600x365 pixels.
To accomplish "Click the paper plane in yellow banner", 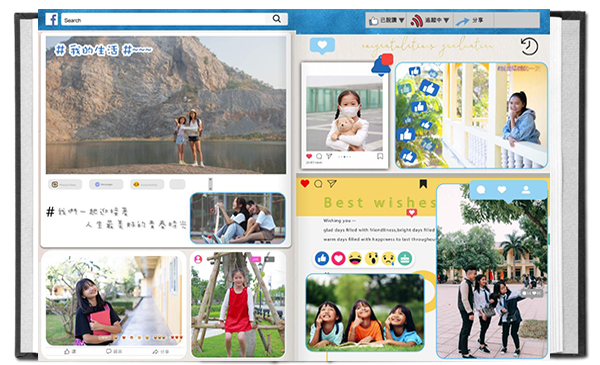I will pyautogui.click(x=332, y=184).
